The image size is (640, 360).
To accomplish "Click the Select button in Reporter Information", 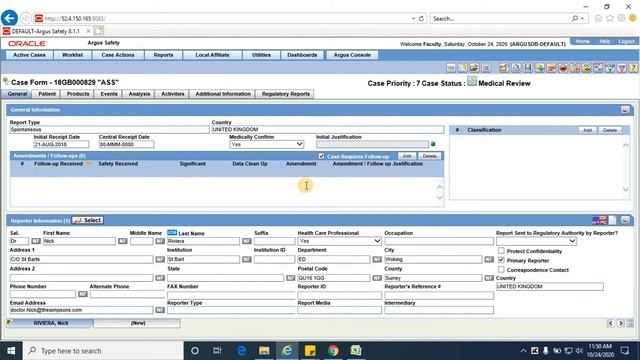I will point(88,220).
